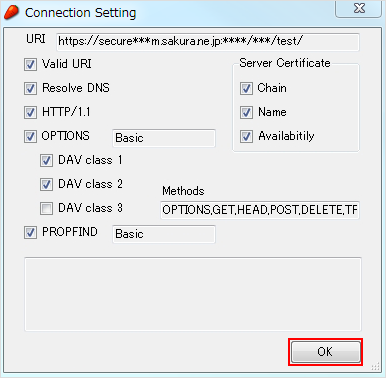
Task: Enable the DAV class 3 checkbox
Action: (x=46, y=208)
